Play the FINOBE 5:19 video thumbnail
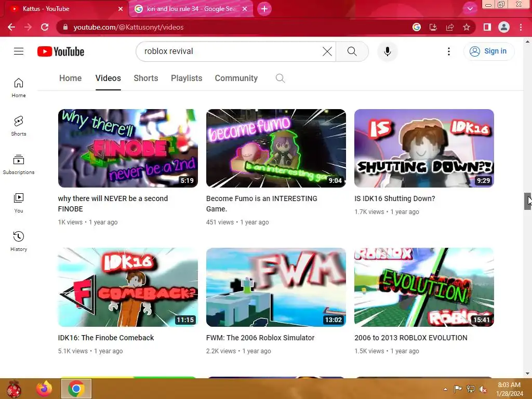 click(x=128, y=148)
